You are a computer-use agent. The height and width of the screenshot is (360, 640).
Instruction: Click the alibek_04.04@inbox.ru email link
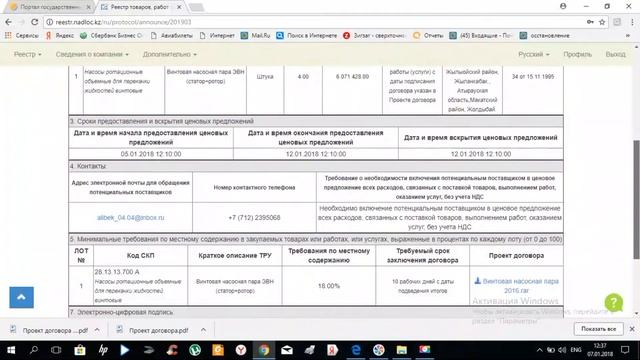(131, 218)
